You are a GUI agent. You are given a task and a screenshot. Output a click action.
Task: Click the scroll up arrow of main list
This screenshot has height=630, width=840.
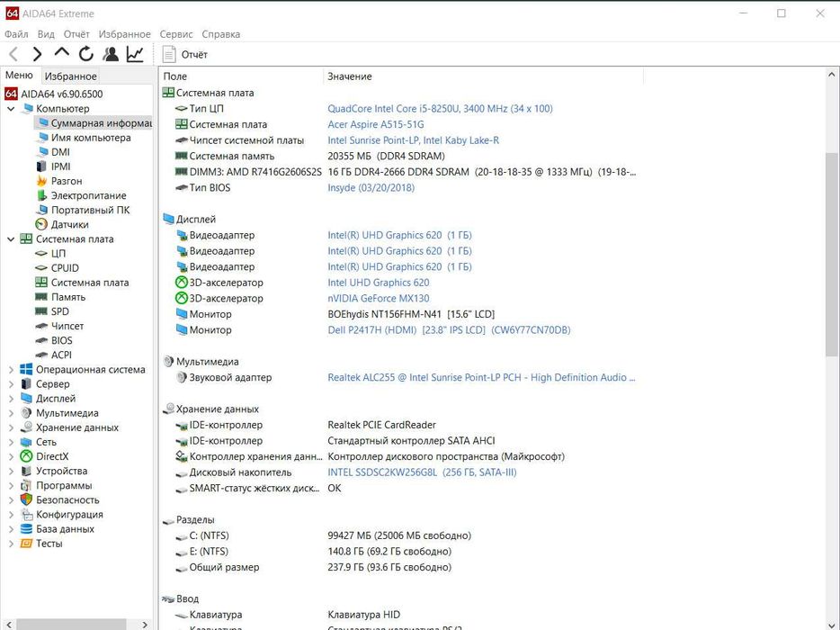[831, 75]
